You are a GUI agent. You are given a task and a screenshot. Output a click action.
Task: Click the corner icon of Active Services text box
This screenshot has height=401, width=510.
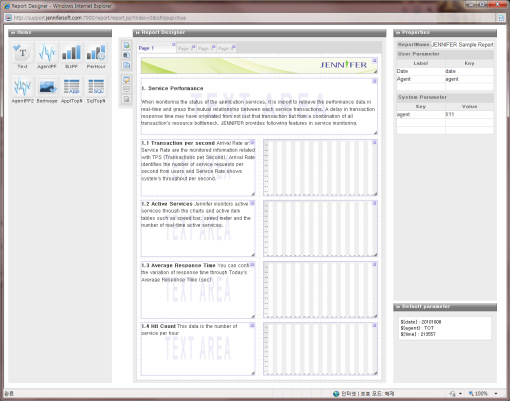(x=252, y=203)
